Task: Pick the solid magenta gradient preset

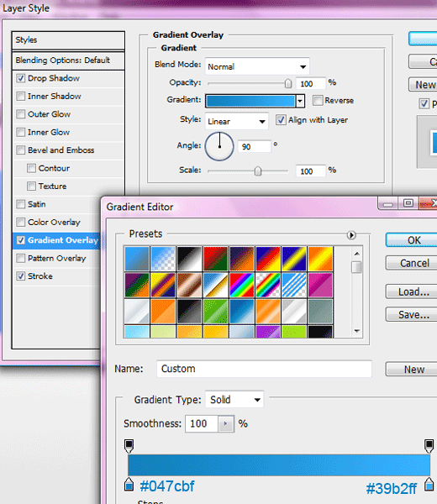Action: point(320,285)
